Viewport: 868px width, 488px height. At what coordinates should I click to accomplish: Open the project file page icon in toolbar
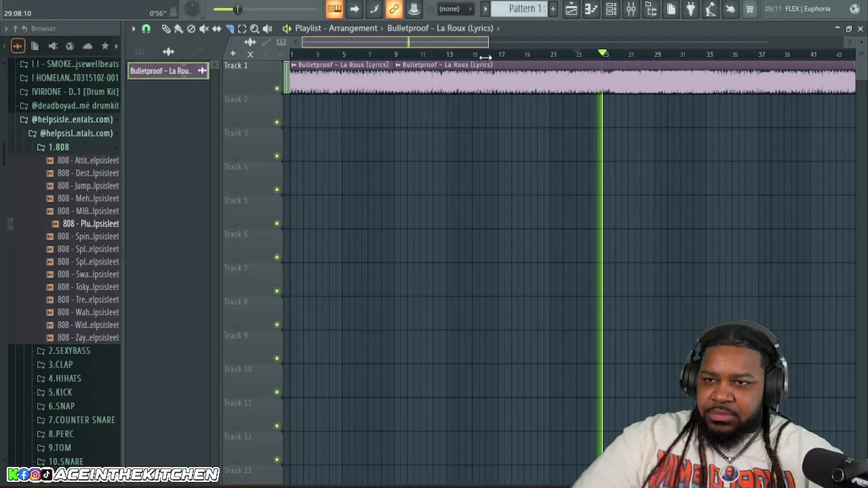[671, 9]
